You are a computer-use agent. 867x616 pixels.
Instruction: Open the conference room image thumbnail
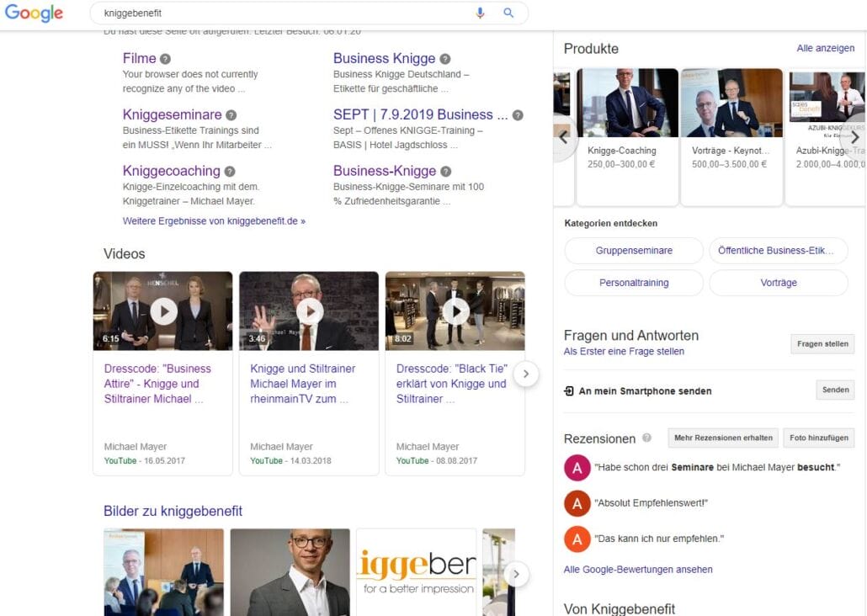[163, 572]
